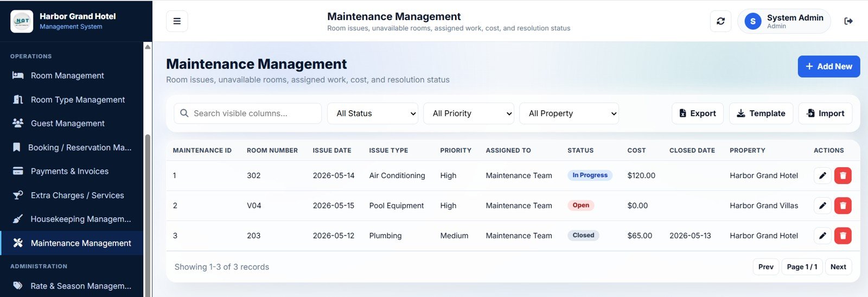Click the refresh icon in header
Image resolution: width=868 pixels, height=297 pixels.
point(720,21)
